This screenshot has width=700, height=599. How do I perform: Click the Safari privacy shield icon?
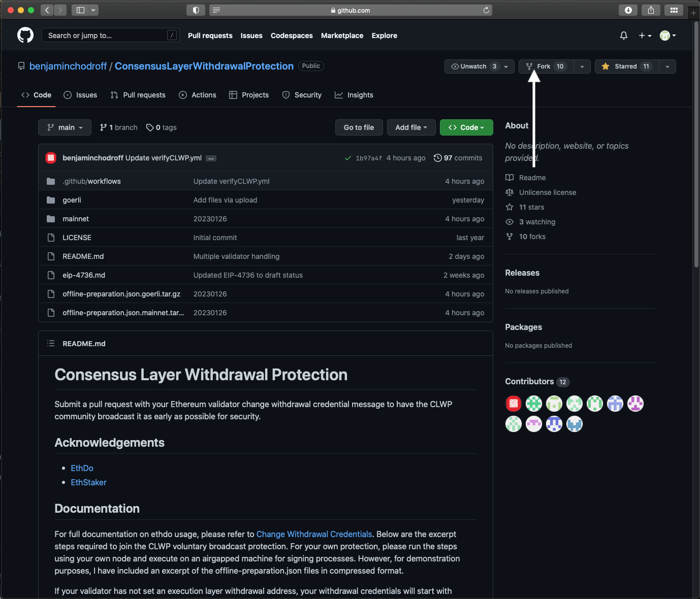point(196,10)
